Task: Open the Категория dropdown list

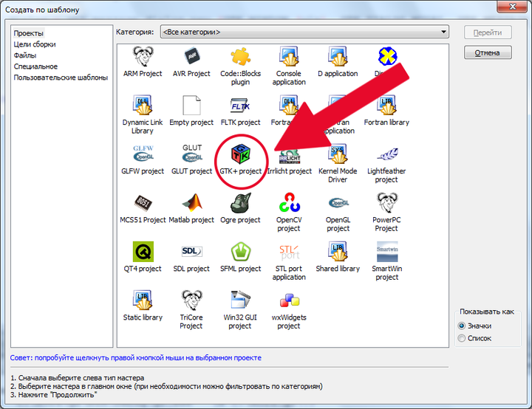Action: tap(304, 32)
